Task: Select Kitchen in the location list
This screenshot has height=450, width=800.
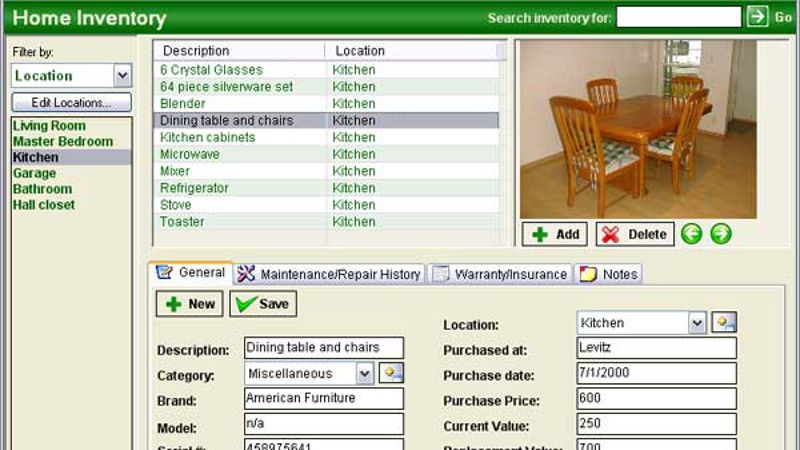Action: tap(71, 157)
